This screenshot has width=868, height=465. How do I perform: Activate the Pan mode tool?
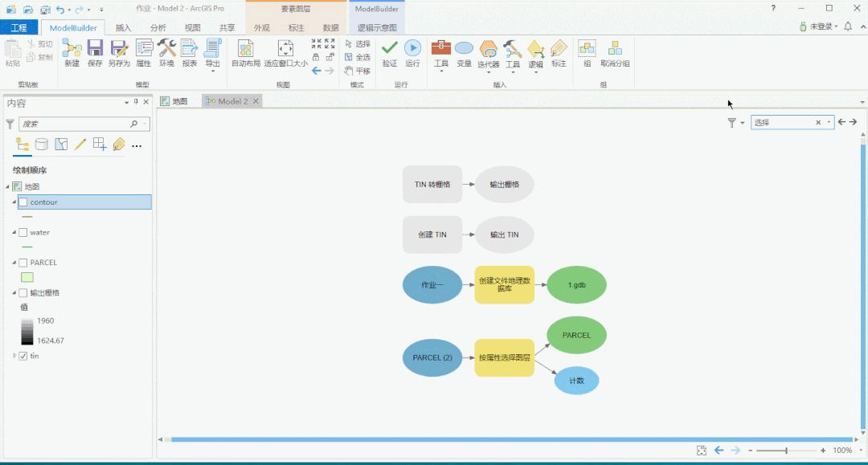(358, 71)
